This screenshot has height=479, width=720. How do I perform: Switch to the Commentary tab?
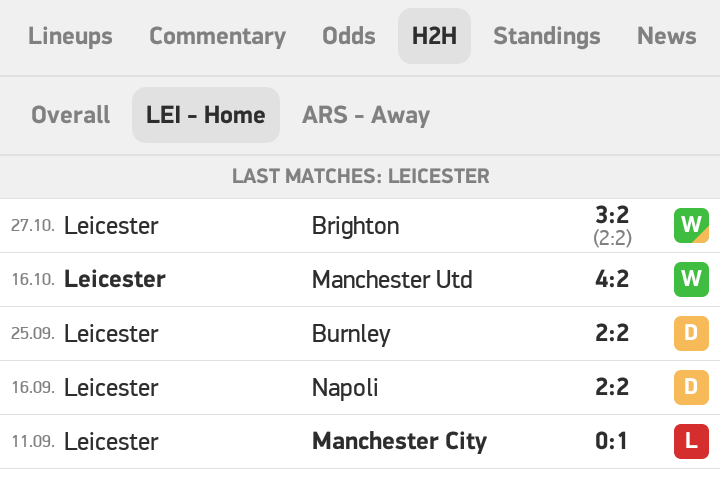pos(217,36)
